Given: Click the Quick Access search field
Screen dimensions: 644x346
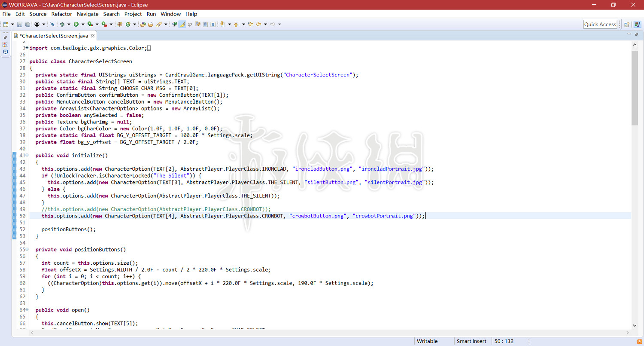Looking at the screenshot, I should [600, 24].
